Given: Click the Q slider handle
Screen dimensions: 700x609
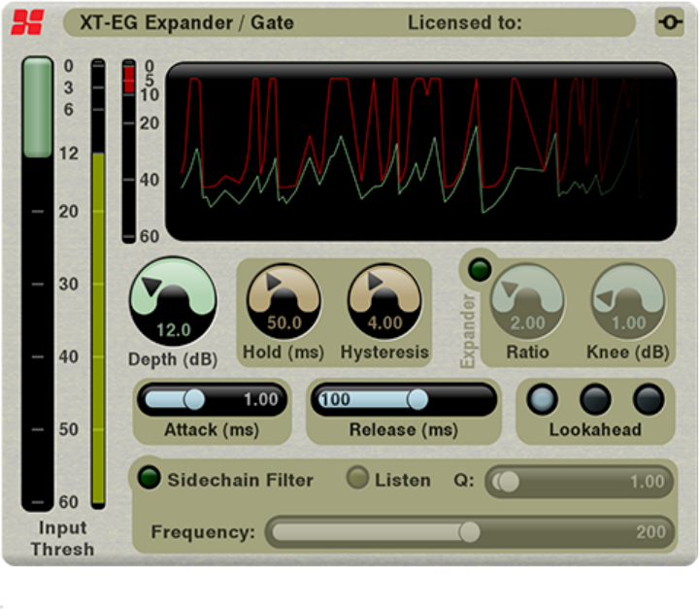Looking at the screenshot, I should [x=509, y=482].
